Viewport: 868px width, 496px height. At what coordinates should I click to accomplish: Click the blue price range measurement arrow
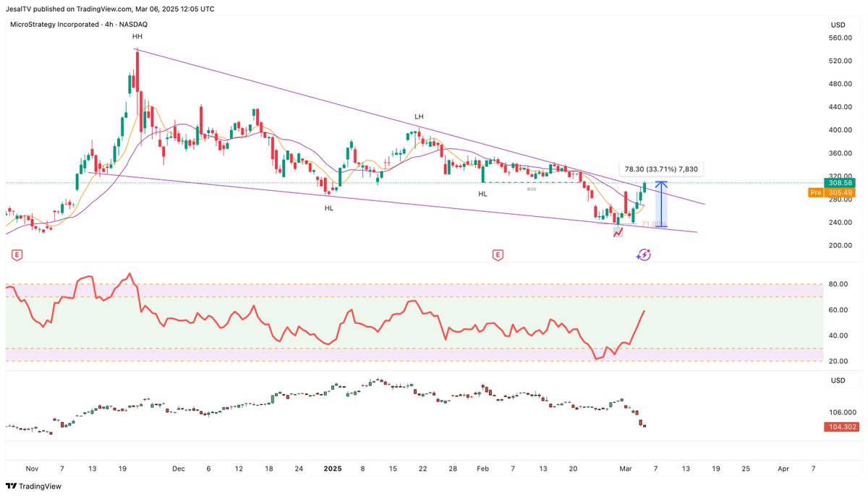[660, 205]
